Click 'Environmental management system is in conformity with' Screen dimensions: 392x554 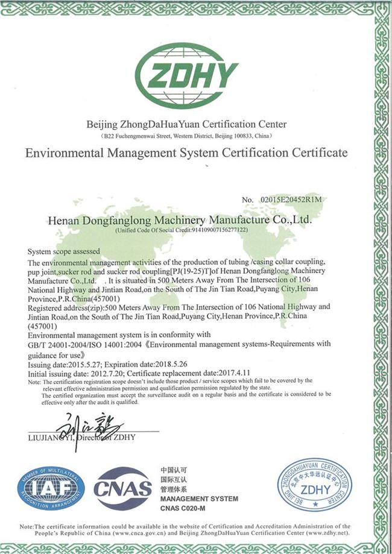pos(119,335)
